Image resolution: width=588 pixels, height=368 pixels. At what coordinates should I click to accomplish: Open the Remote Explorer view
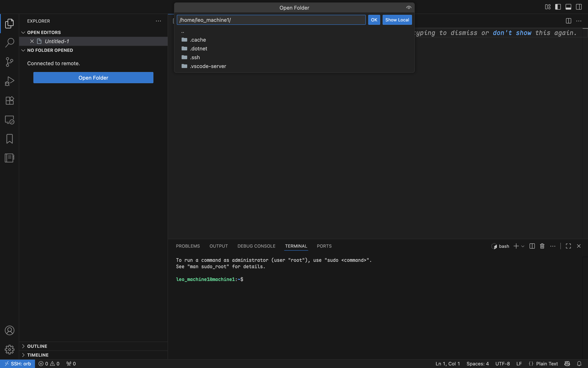9,120
